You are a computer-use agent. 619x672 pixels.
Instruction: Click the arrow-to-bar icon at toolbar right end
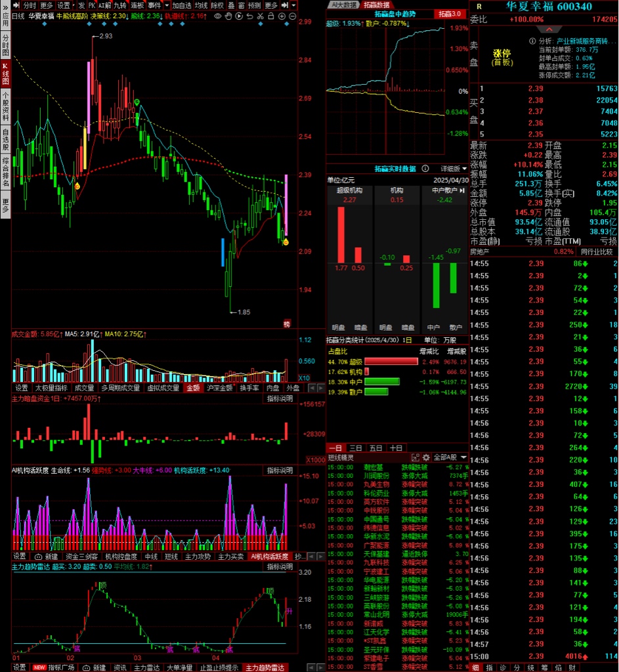point(285,5)
